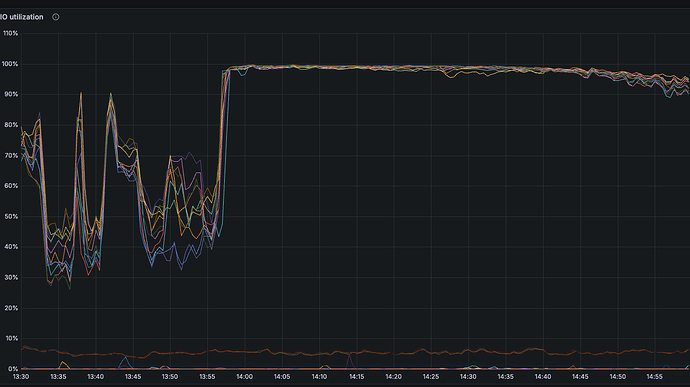Select the 100% y-axis label
The height and width of the screenshot is (387, 690).
coord(10,64)
